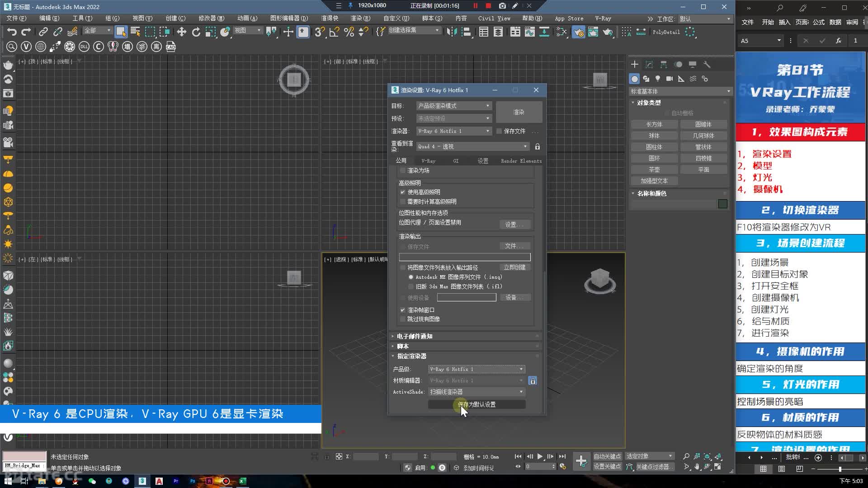Image resolution: width=868 pixels, height=488 pixels.
Task: Click the lock-to-viewport icon in Render Setup
Action: [538, 146]
